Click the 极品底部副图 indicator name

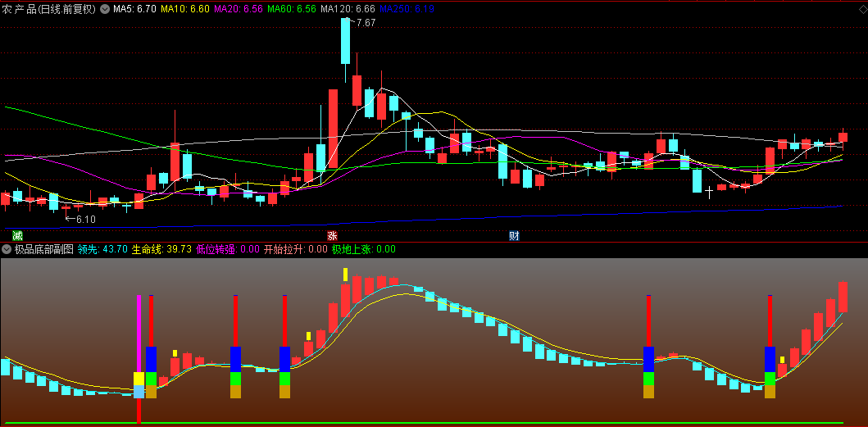(43, 249)
